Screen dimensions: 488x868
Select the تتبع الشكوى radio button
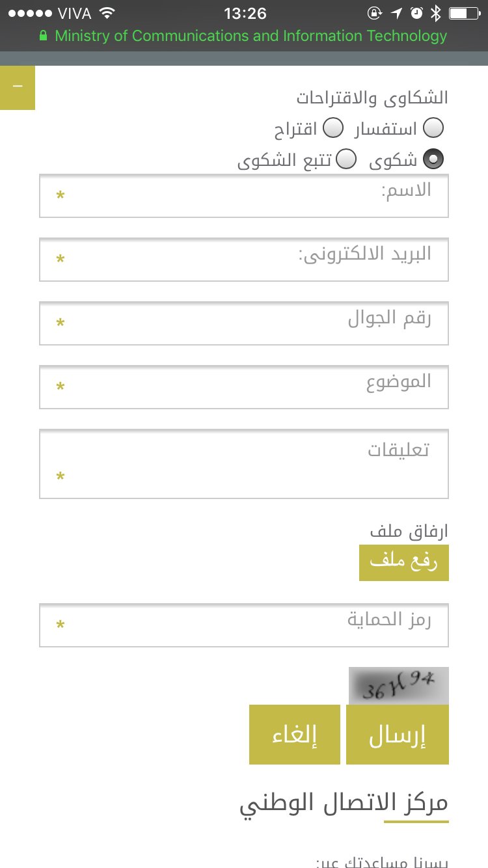pyautogui.click(x=346, y=159)
